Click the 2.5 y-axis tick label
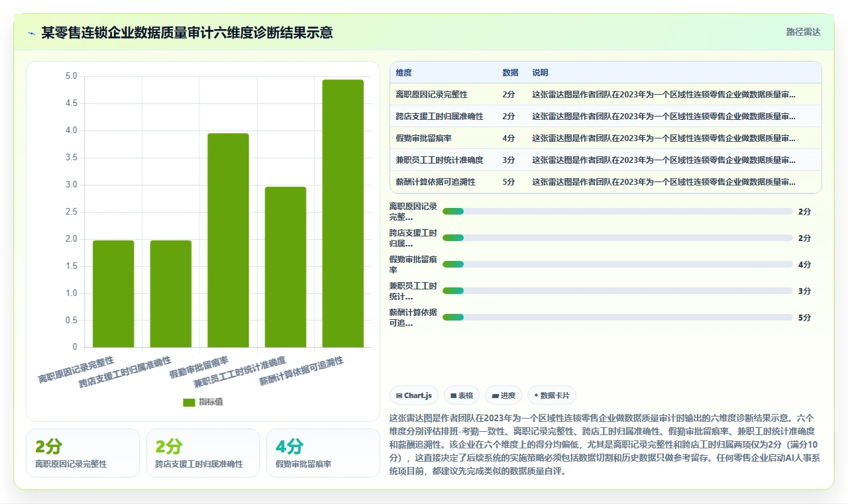848x504 pixels. pos(71,212)
